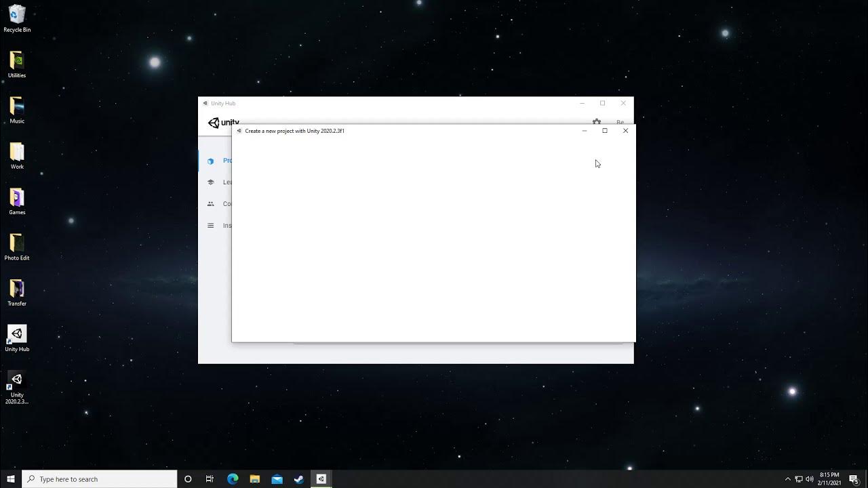Open Task View on the taskbar
868x488 pixels.
click(210, 479)
